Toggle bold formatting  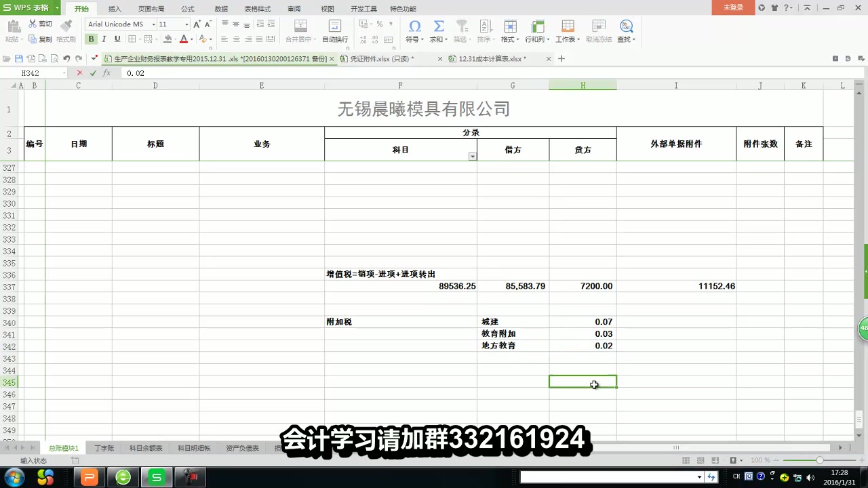pyautogui.click(x=91, y=39)
